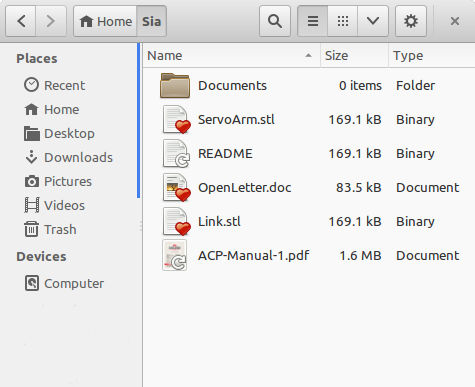Go back with the left arrow button
Image resolution: width=475 pixels, height=387 pixels.
pyautogui.click(x=21, y=21)
